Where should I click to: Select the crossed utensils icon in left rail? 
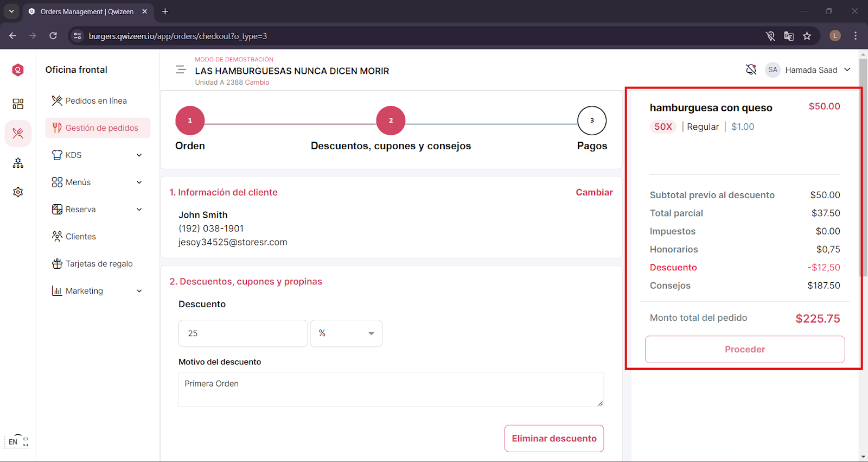18,133
